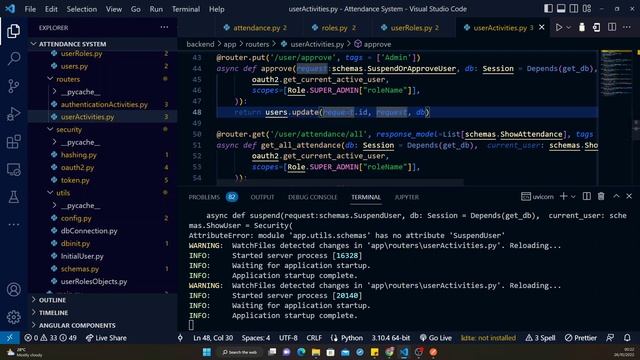
Task: Open Windows Start menu
Action: coord(207,352)
